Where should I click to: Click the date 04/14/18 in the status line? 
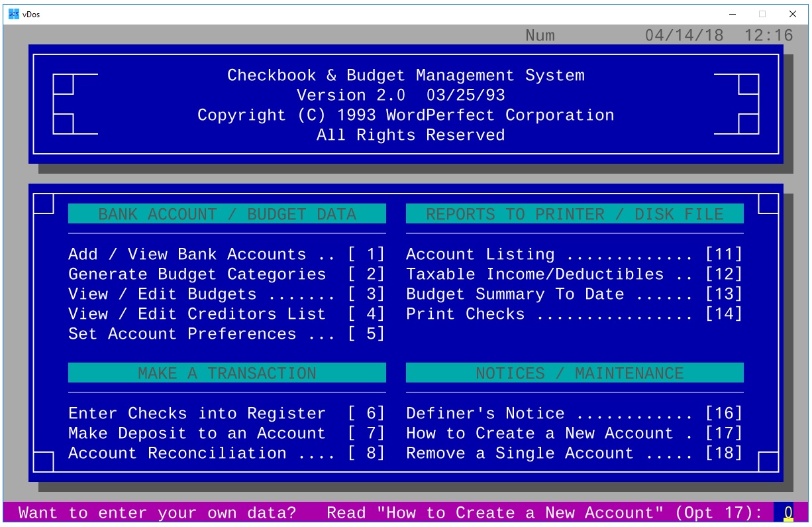click(684, 36)
